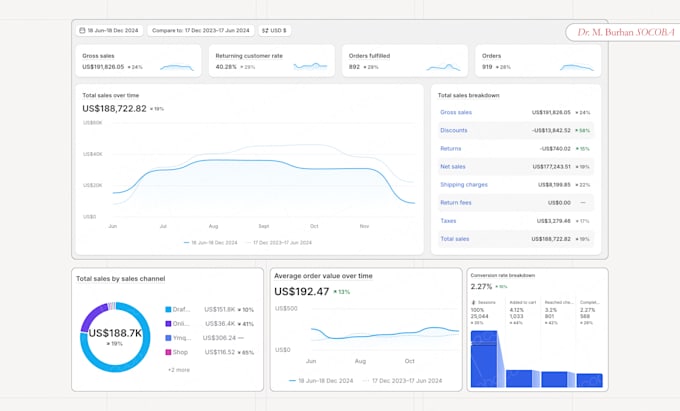Toggle the 18 Jun–18 Dec 2024 legend in Total sales chart
680x411 pixels.
point(211,243)
